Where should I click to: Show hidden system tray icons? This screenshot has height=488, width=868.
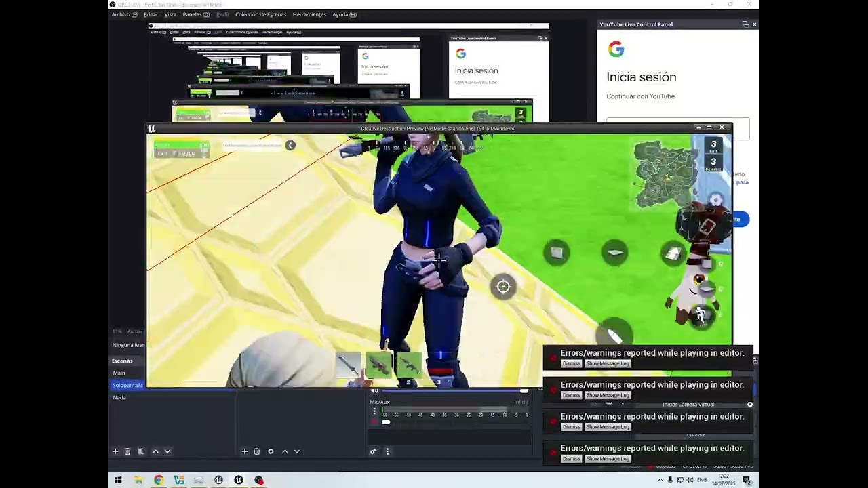[660, 480]
